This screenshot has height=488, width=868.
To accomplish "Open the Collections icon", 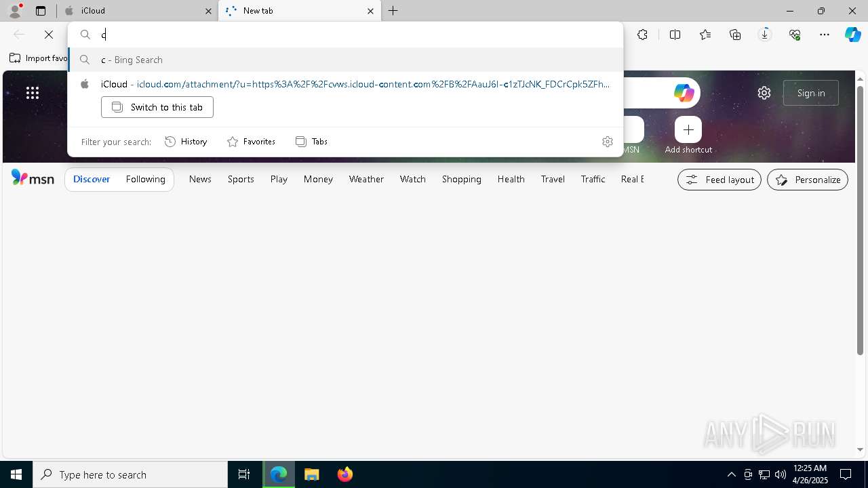I will tap(735, 35).
